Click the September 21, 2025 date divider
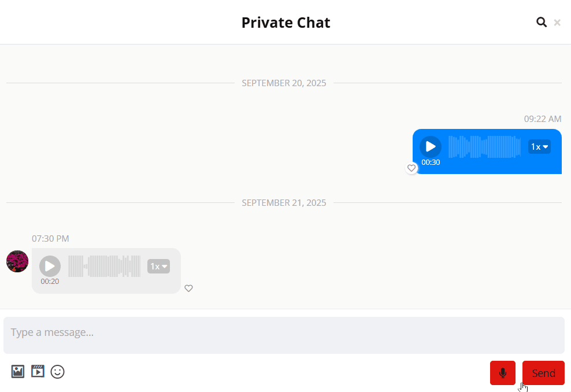571x392 pixels. 284,203
